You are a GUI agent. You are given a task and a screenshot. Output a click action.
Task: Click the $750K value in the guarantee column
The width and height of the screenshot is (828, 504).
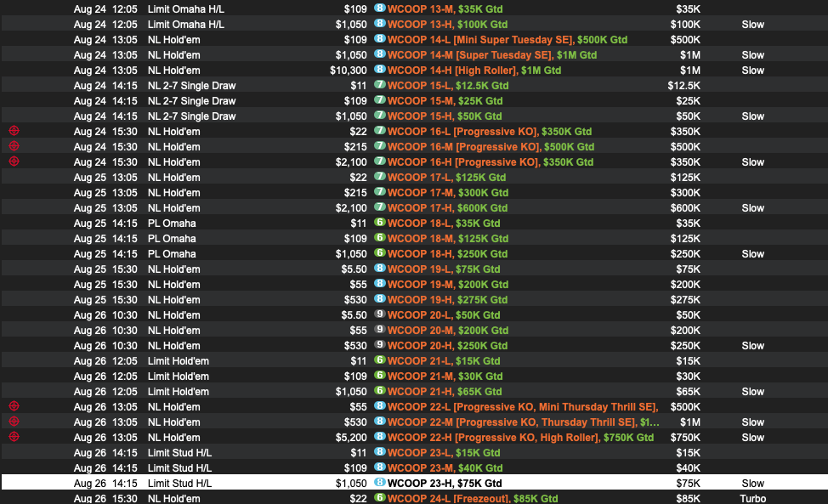coord(685,438)
